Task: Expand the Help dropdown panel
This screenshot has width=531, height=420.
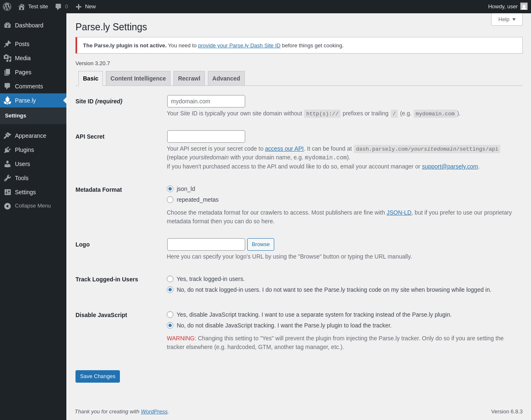Action: pyautogui.click(x=507, y=20)
